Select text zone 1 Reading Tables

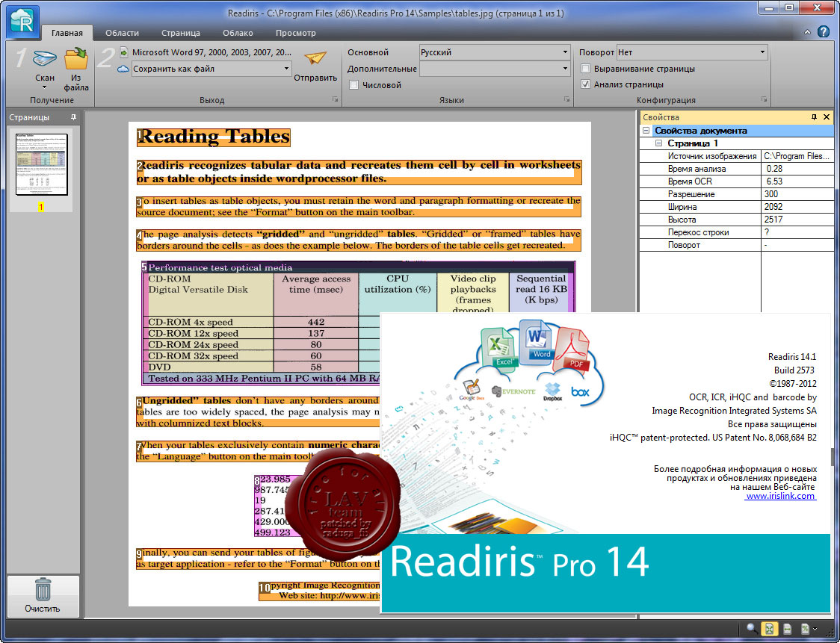[213, 137]
